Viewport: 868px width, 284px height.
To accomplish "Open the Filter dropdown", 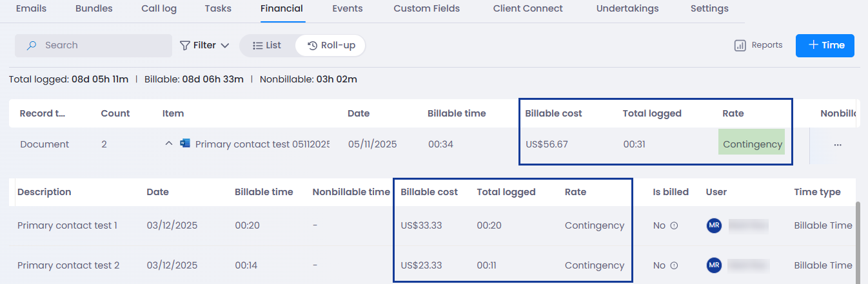I will [204, 46].
